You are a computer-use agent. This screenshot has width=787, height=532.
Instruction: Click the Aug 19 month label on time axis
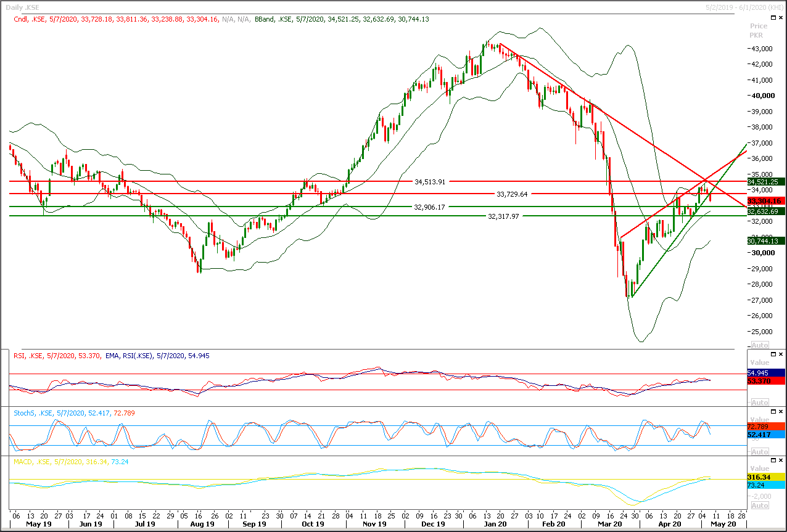coord(202,524)
